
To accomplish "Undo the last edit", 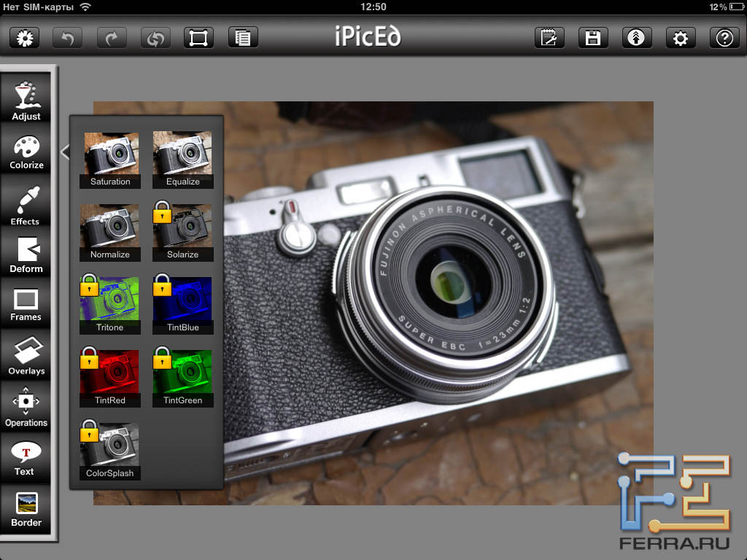I will click(x=67, y=38).
